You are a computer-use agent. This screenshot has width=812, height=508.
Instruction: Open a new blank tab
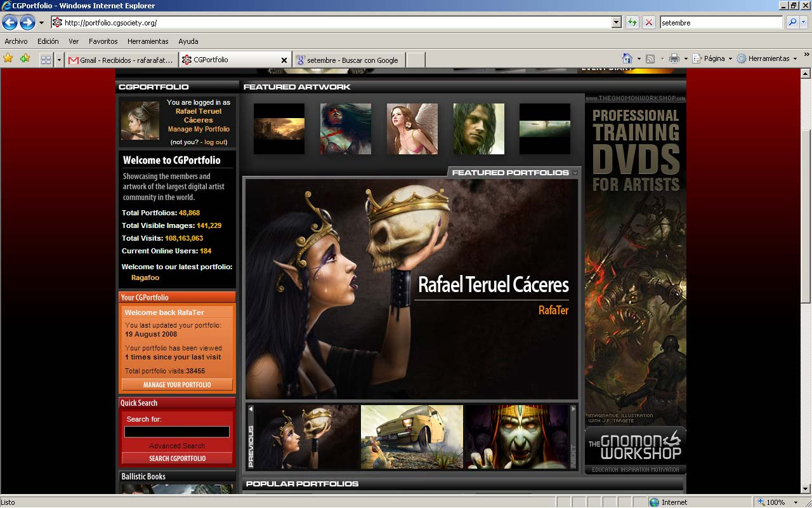[416, 60]
